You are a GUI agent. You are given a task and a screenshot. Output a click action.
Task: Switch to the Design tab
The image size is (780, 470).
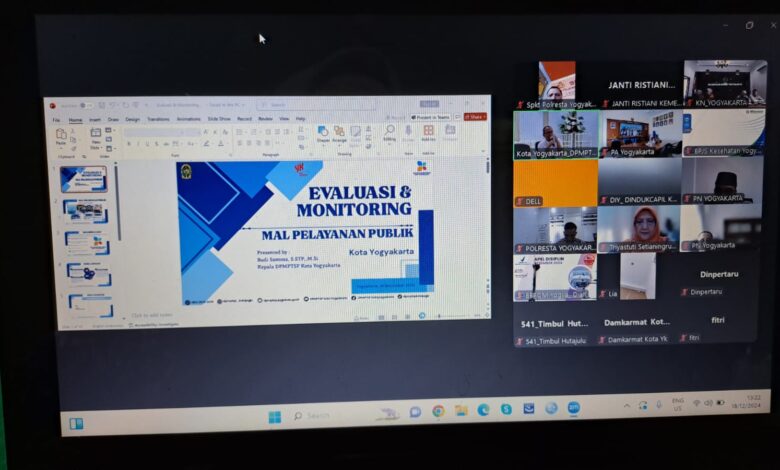pyautogui.click(x=132, y=119)
